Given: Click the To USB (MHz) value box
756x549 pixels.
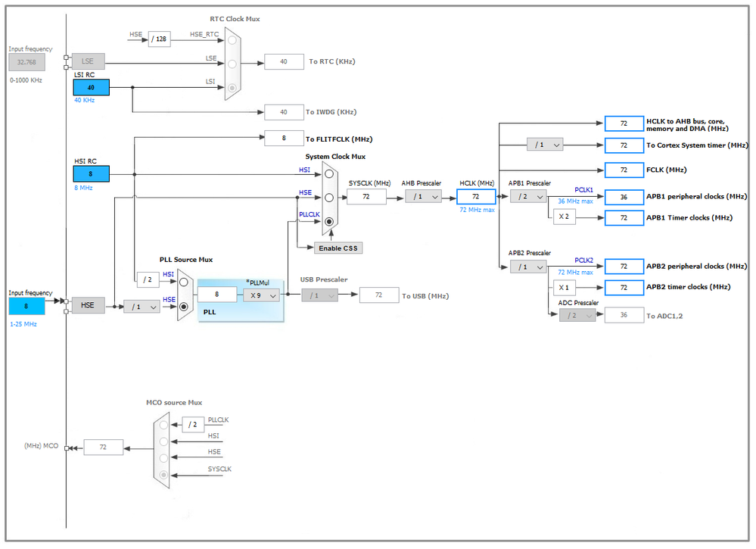Looking at the screenshot, I should pos(379,295).
